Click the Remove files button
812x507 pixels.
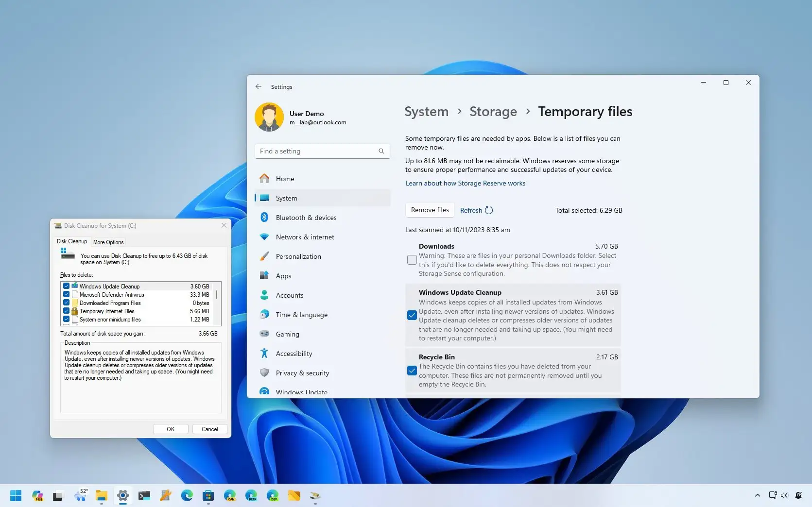click(430, 210)
